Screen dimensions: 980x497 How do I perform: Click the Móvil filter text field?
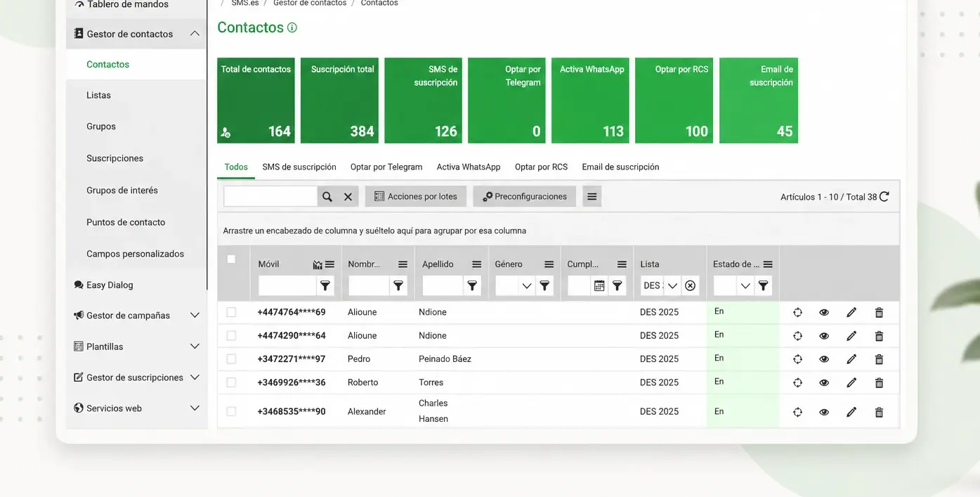pyautogui.click(x=287, y=285)
